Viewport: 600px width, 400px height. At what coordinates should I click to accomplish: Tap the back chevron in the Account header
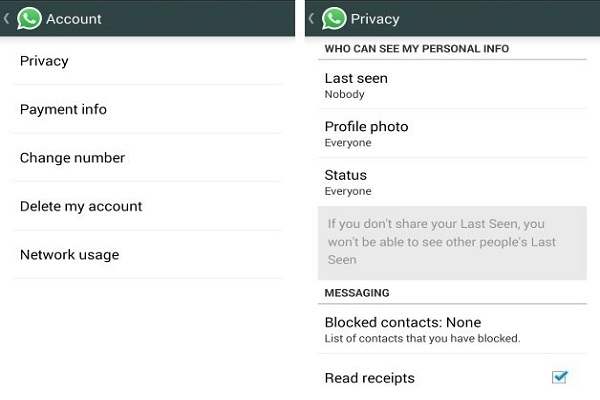coord(6,18)
